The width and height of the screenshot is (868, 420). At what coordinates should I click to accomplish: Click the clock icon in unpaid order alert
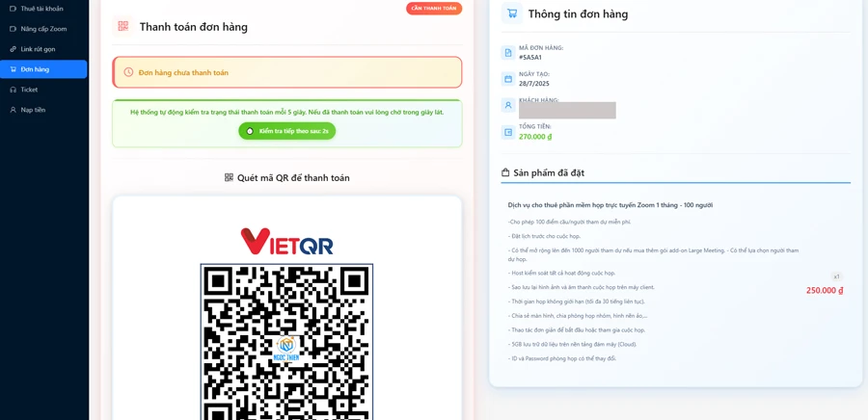point(128,72)
